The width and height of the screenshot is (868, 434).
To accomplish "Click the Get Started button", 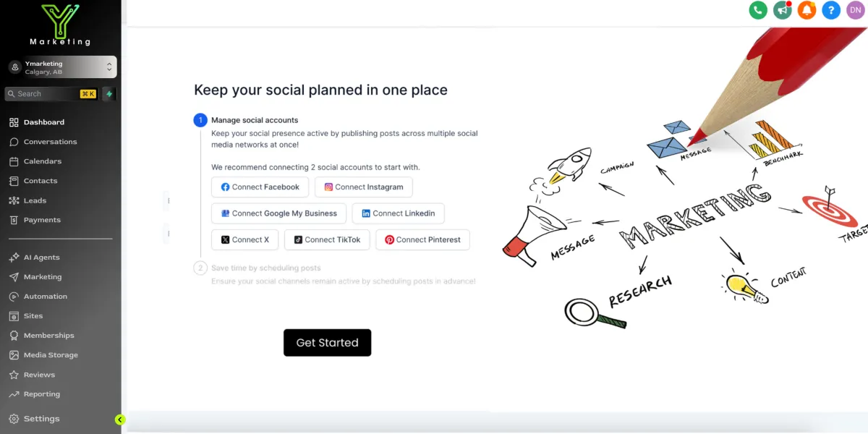I will 327,342.
